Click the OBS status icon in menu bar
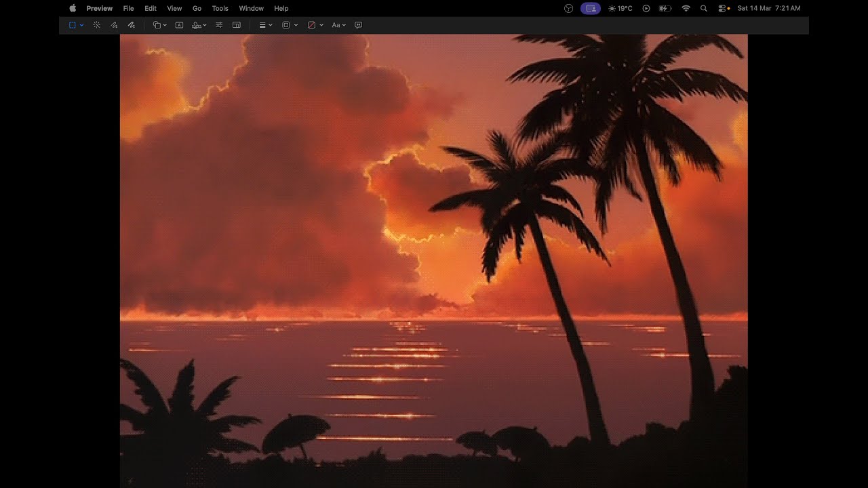This screenshot has width=868, height=488. coord(569,8)
